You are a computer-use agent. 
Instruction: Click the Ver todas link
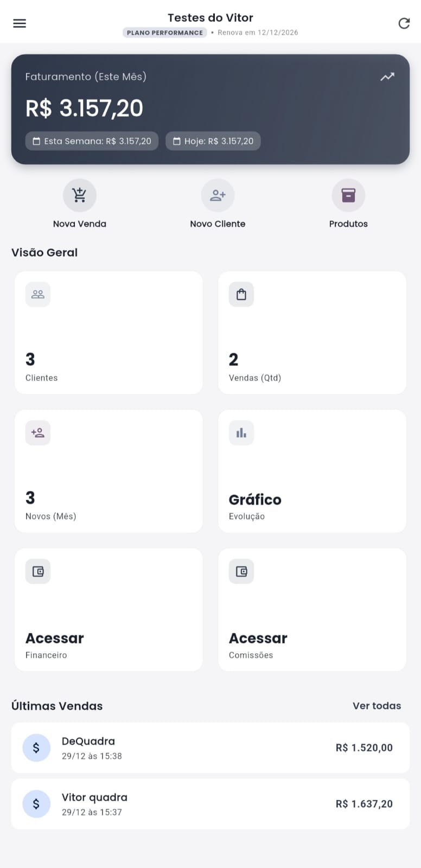(x=377, y=706)
